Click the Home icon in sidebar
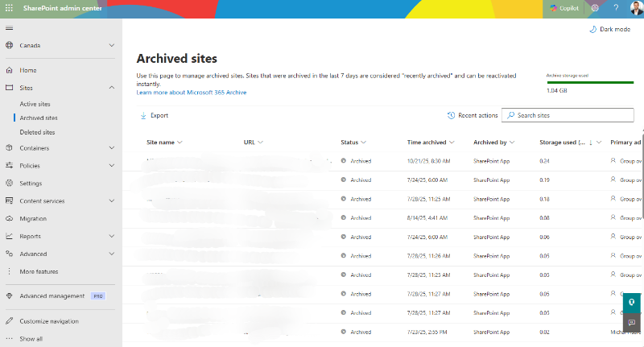This screenshot has height=347, width=644. (9, 70)
